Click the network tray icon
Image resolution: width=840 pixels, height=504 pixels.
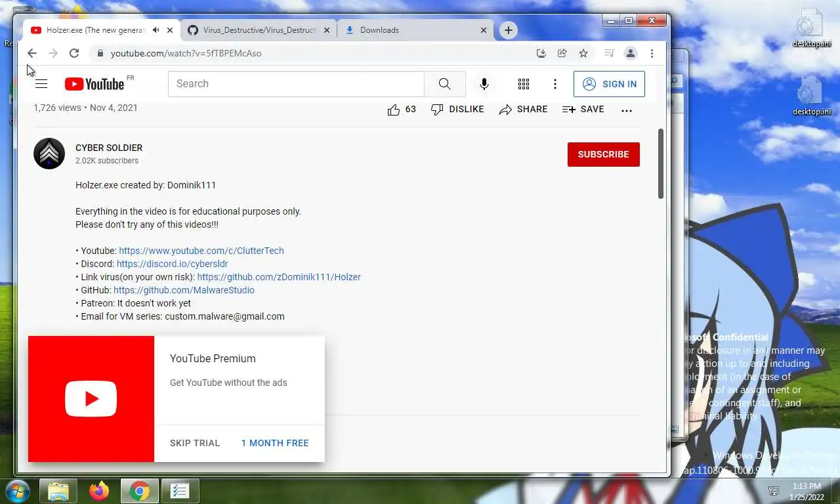coord(774,491)
